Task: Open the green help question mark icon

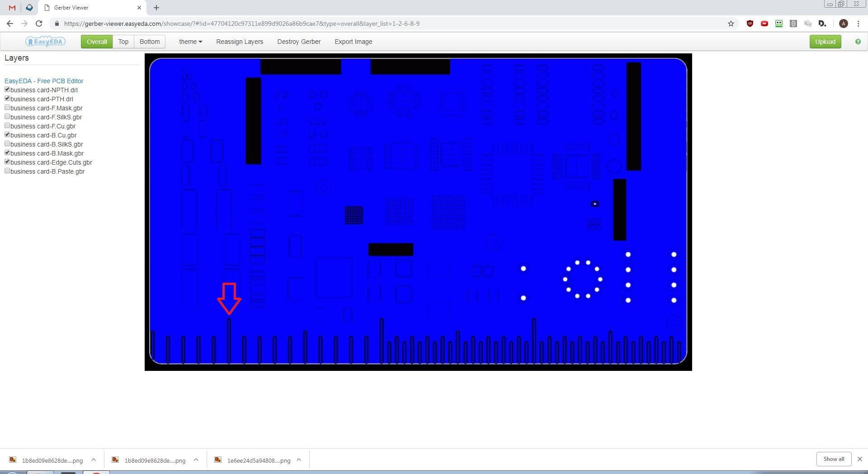Action: click(x=858, y=42)
